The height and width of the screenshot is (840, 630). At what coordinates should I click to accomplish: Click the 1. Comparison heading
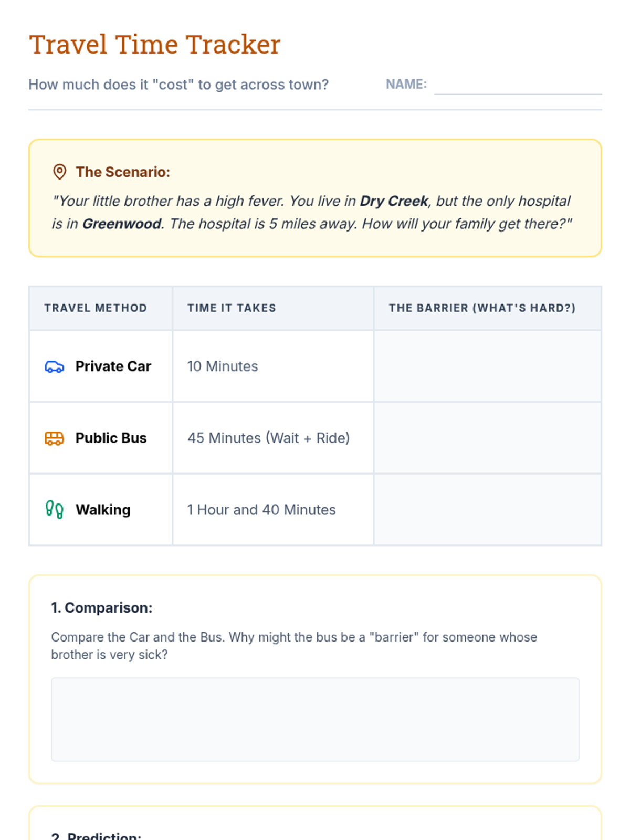pyautogui.click(x=102, y=608)
